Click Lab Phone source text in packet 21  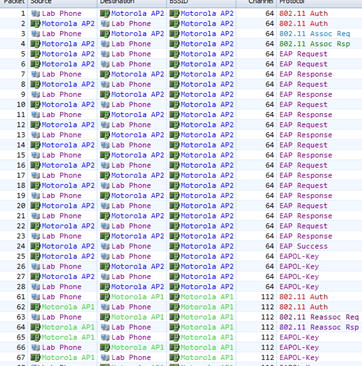click(x=62, y=216)
